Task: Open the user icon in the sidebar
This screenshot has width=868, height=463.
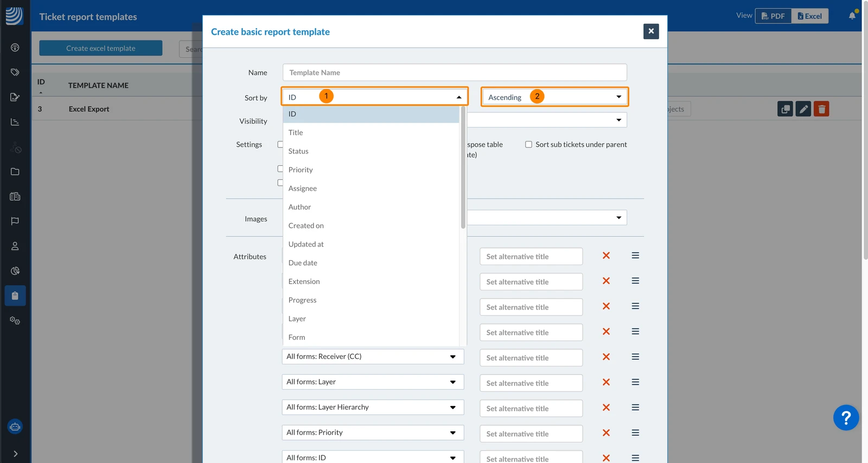Action: point(15,246)
